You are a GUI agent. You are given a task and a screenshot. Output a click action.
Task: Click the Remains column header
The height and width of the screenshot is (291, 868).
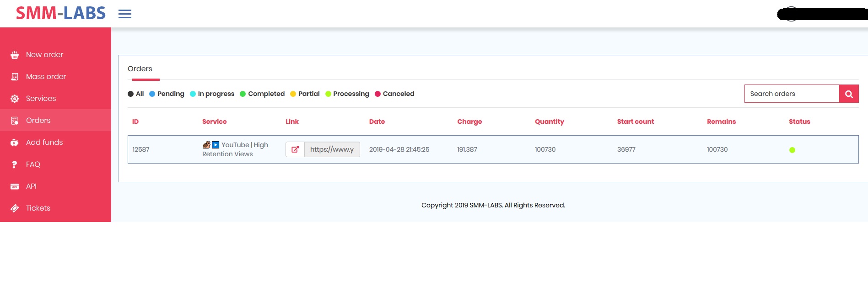(x=721, y=122)
